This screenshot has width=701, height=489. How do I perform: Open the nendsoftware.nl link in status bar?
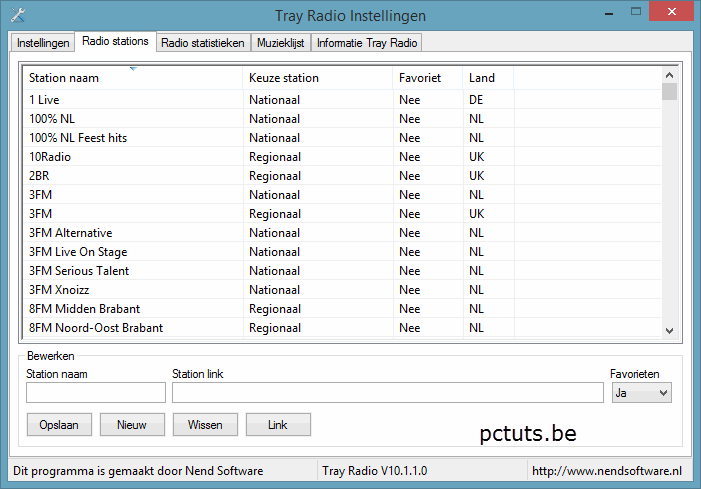coord(606,471)
